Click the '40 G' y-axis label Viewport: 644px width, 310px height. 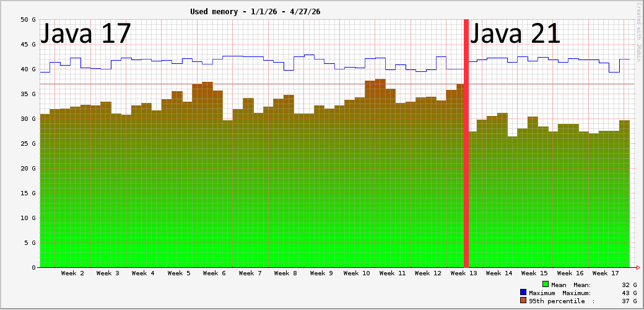(28, 69)
